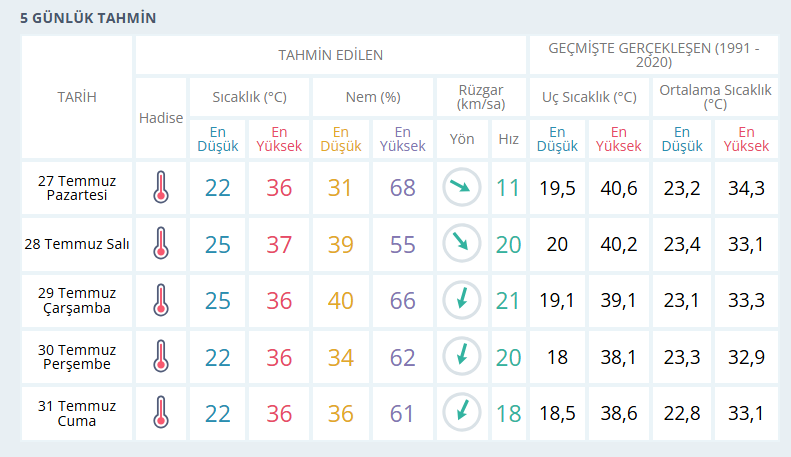Click the wind direction arrow for 28 Temmuz
The height and width of the screenshot is (457, 791).
pyautogui.click(x=462, y=244)
